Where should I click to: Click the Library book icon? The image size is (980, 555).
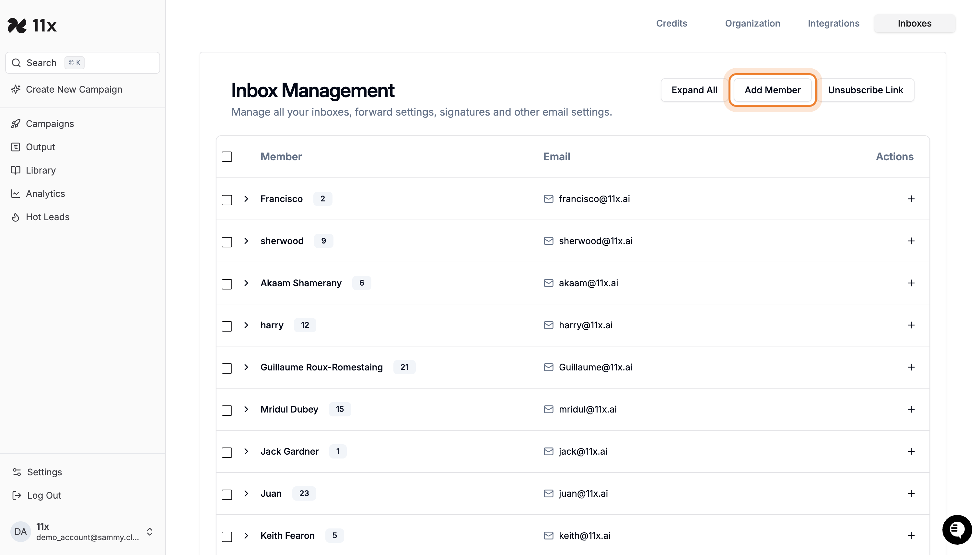pyautogui.click(x=16, y=170)
